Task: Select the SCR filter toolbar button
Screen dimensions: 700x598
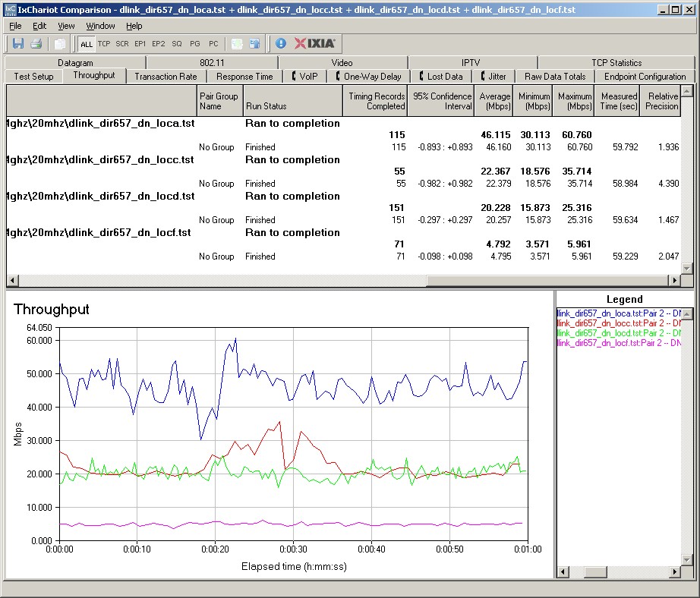Action: [122, 44]
